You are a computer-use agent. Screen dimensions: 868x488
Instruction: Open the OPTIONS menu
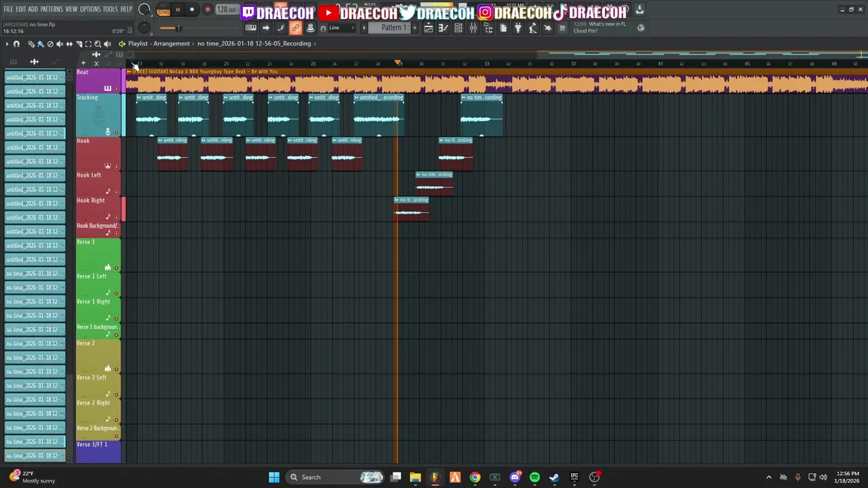coord(90,9)
